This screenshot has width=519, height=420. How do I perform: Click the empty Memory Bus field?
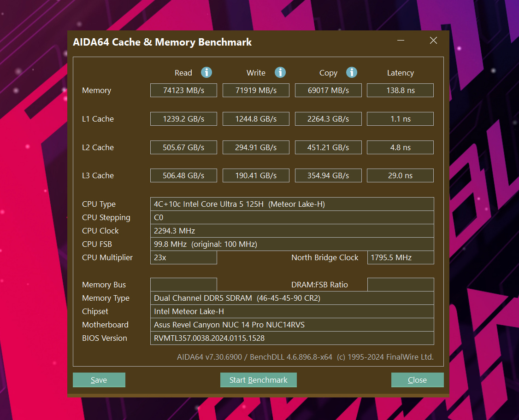184,285
